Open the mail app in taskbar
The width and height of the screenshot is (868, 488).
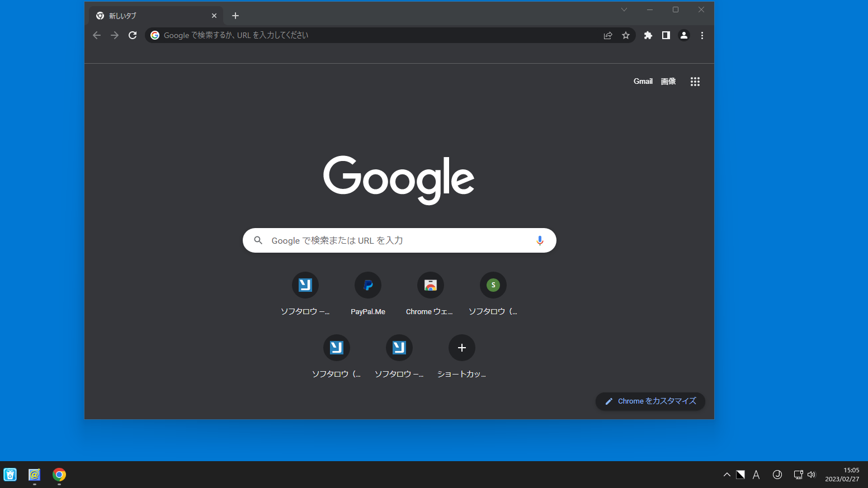pos(35,475)
